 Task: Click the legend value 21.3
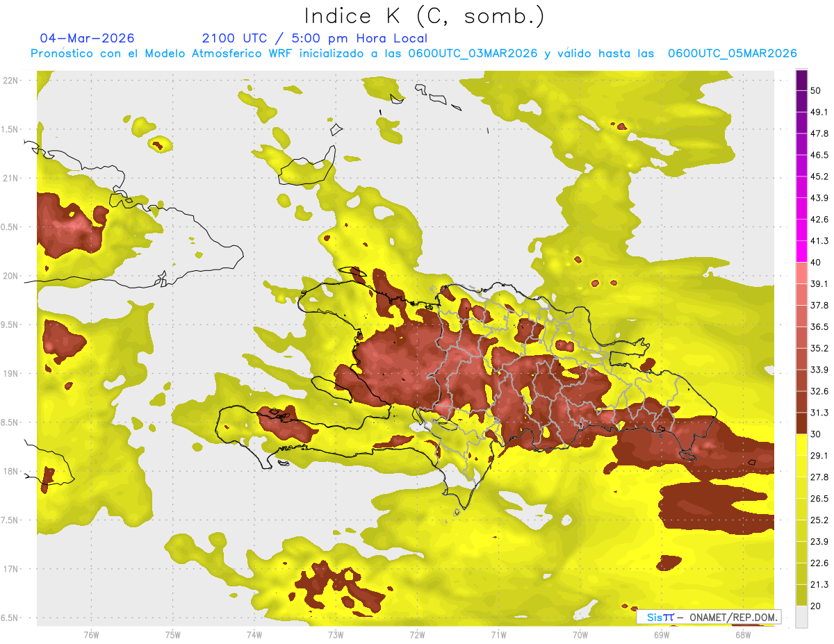819,584
